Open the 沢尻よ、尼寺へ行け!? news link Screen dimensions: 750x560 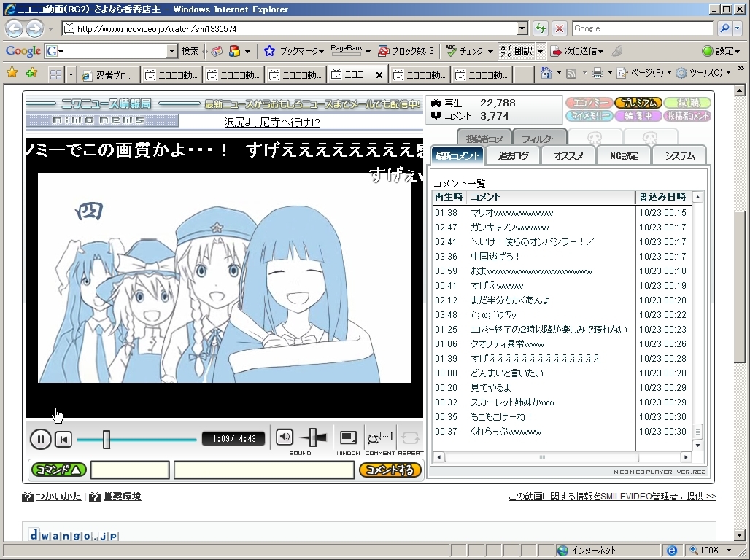coord(272,122)
